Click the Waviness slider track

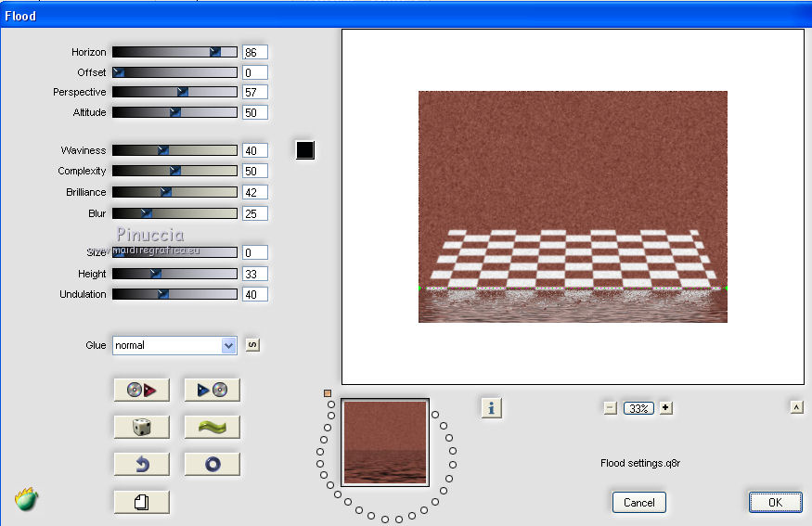[x=174, y=150]
